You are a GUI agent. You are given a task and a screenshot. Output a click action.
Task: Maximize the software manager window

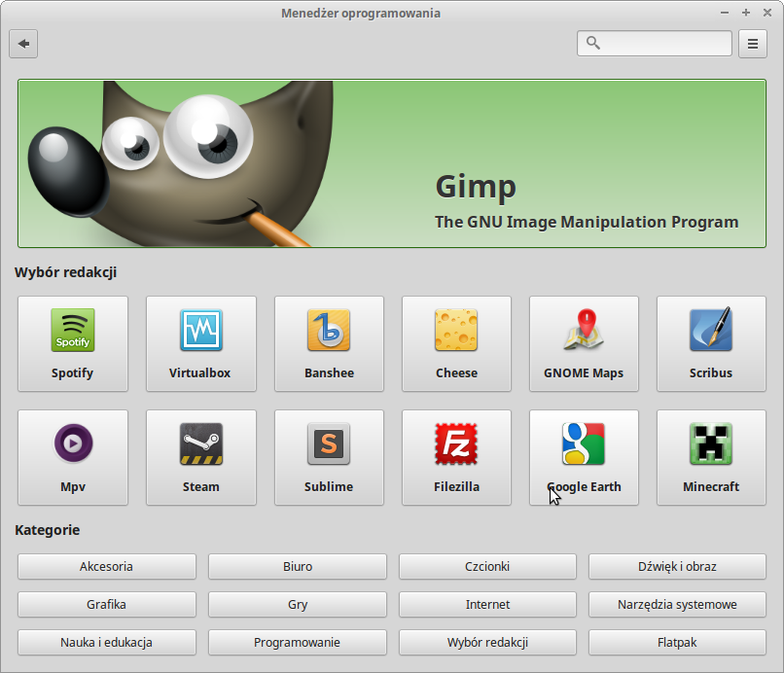[746, 13]
